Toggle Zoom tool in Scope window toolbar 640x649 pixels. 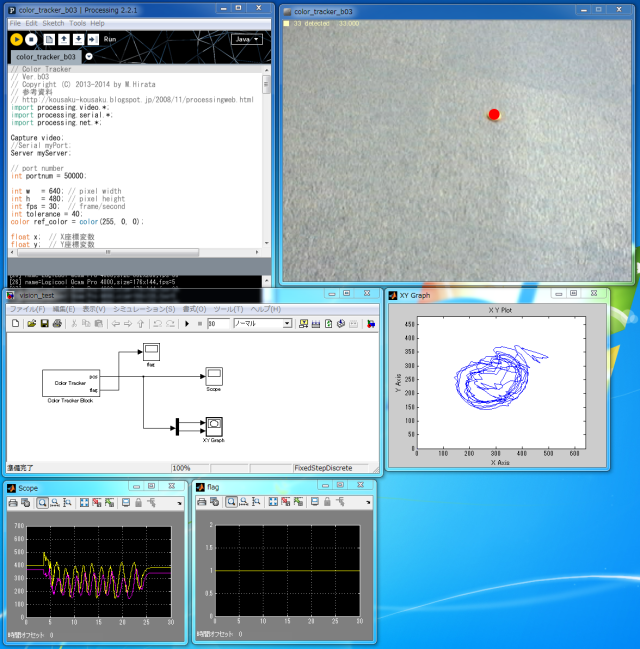click(x=42, y=503)
